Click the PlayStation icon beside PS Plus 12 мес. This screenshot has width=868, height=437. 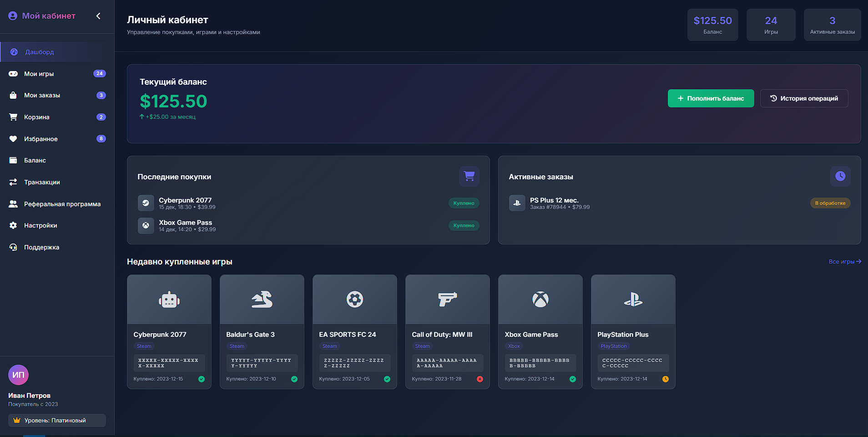(517, 203)
